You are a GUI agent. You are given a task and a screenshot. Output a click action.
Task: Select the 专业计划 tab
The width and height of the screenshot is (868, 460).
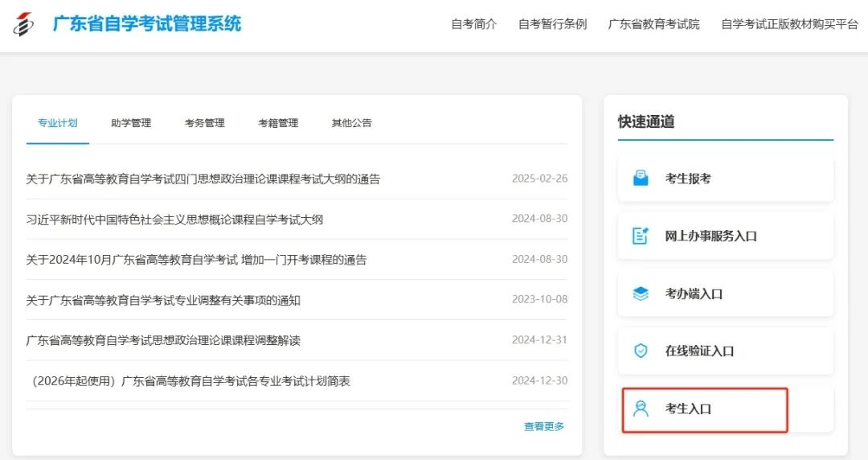[57, 123]
